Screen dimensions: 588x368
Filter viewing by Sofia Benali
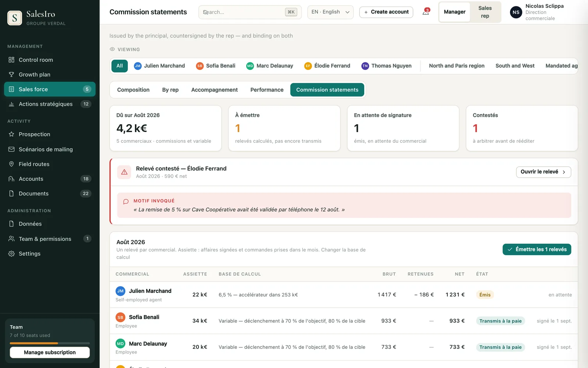coord(216,66)
